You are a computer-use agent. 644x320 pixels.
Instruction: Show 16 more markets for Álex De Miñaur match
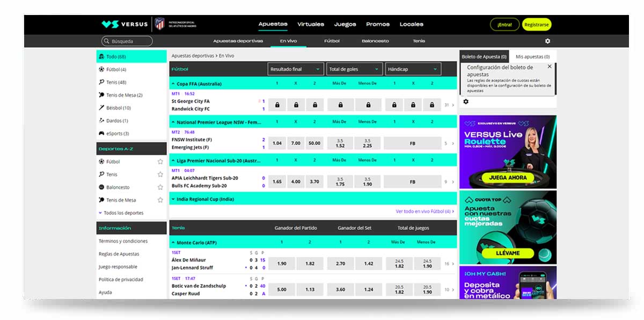[449, 264]
